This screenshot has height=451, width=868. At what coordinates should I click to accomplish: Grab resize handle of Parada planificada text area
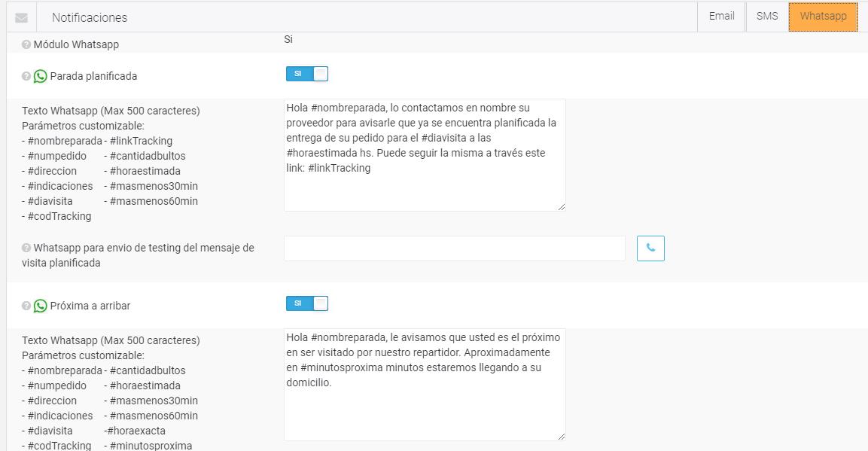(x=561, y=206)
